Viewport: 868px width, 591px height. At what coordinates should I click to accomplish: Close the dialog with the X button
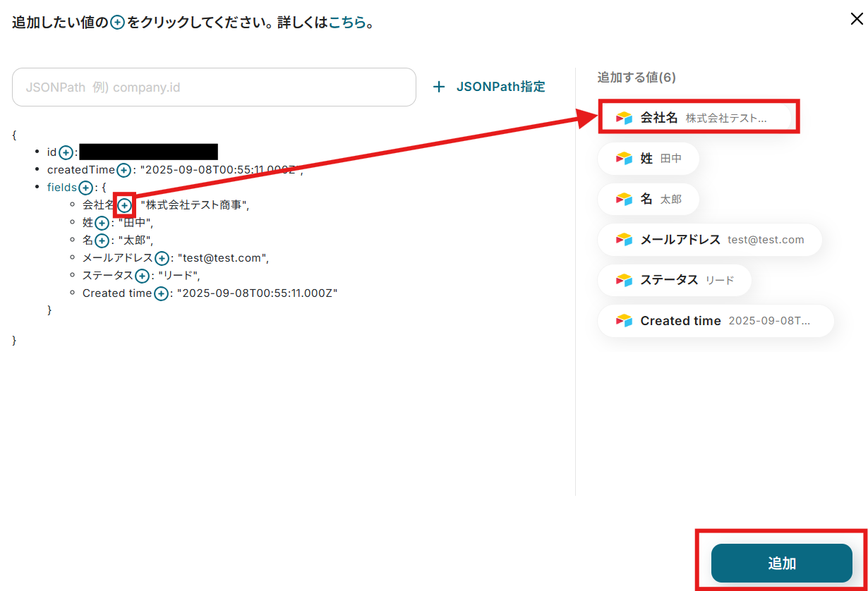[x=856, y=19]
